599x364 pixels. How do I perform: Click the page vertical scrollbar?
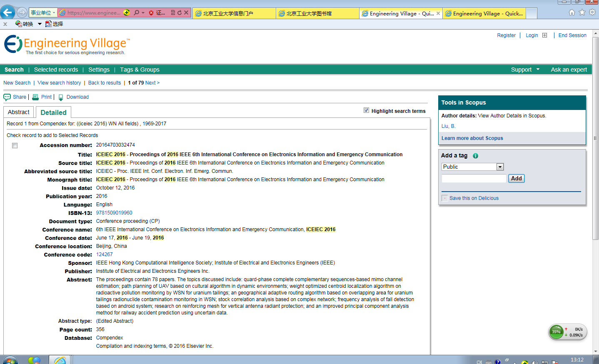(595, 138)
